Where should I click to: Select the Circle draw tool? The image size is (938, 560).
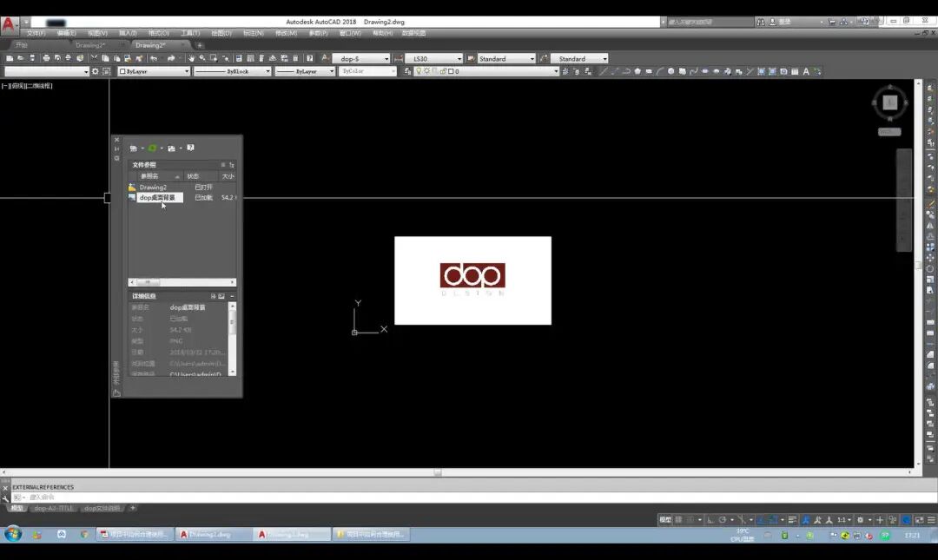click(671, 71)
